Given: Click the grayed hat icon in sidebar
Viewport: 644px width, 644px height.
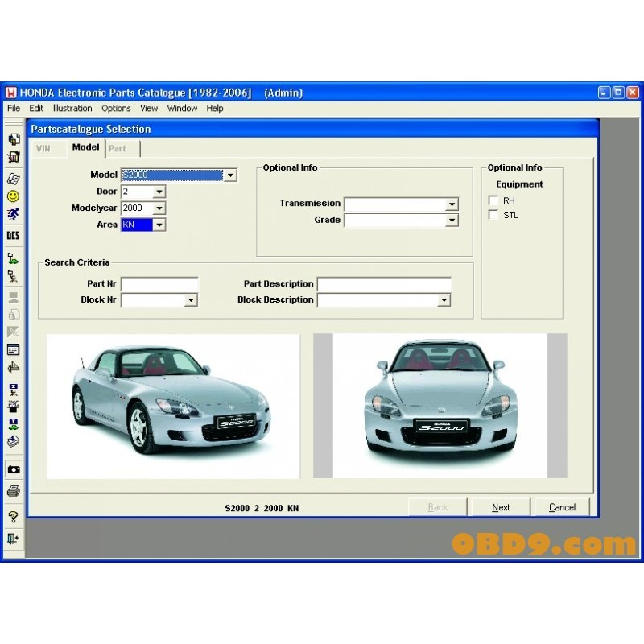Looking at the screenshot, I should coord(13,297).
